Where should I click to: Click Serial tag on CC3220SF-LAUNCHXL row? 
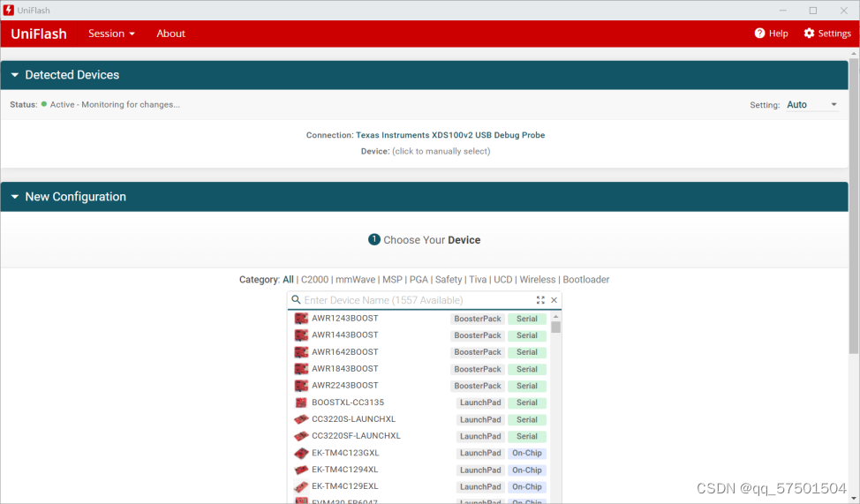click(x=526, y=437)
